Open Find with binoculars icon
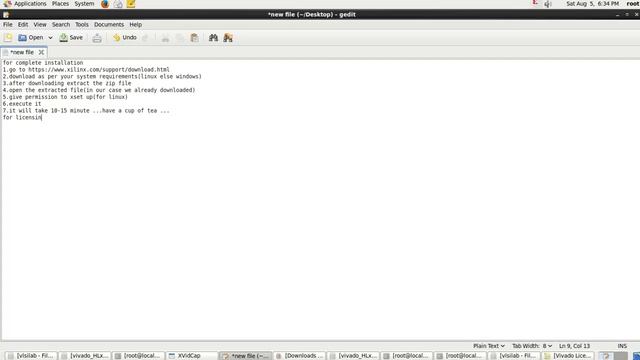This screenshot has width=640, height=360. coord(213,38)
